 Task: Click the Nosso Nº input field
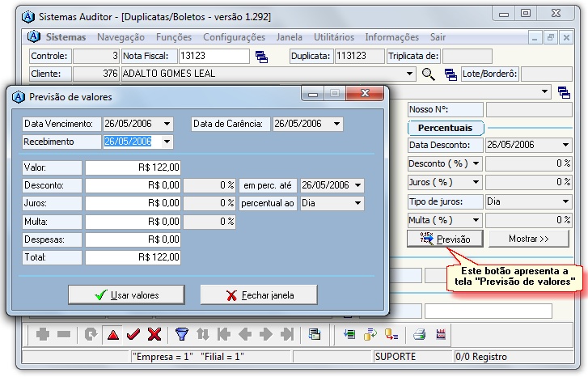[x=529, y=109]
